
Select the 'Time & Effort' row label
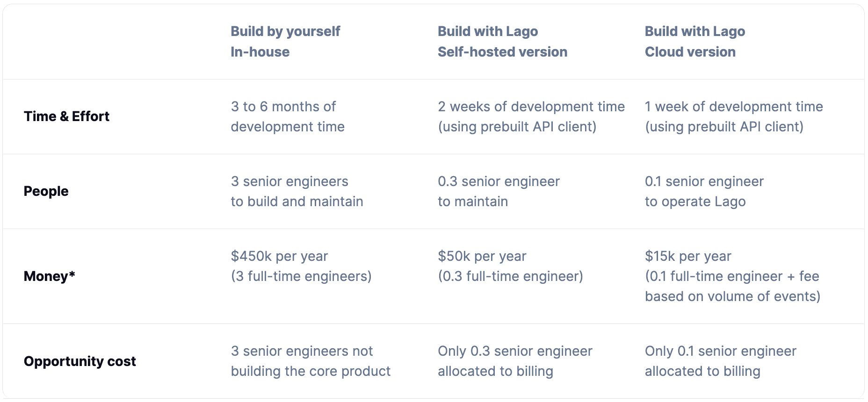[66, 116]
